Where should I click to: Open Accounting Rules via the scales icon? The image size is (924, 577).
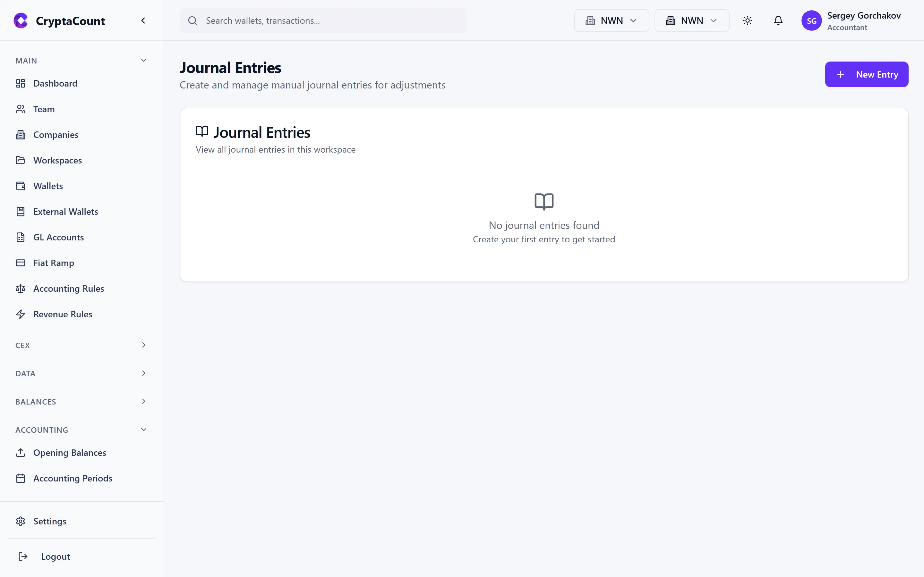pyautogui.click(x=21, y=288)
